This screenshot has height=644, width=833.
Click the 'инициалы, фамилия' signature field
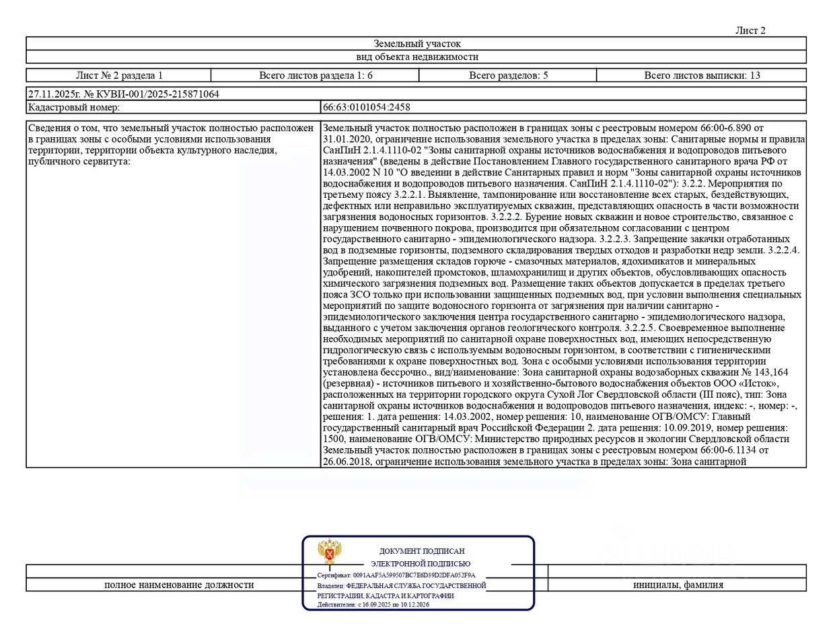pos(678,585)
